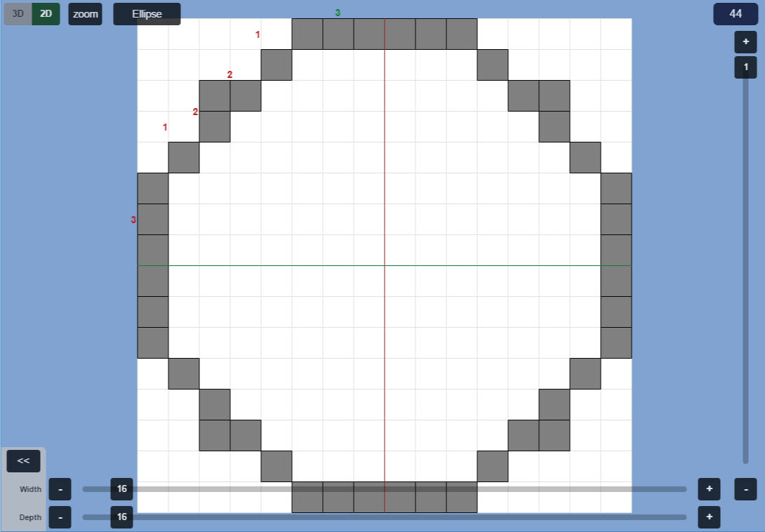765x532 pixels.
Task: Decrease Width with the minus button
Action: click(60, 489)
